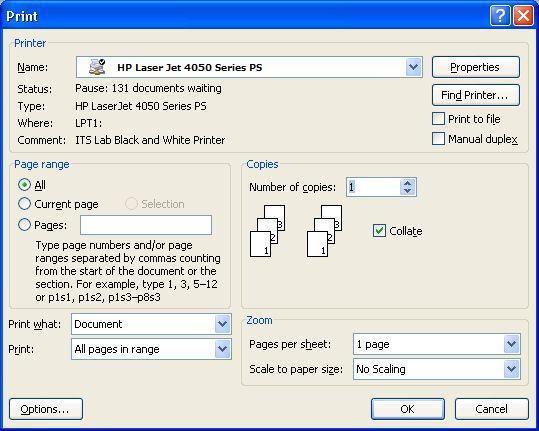
Task: Open printer Properties
Action: tap(476, 67)
